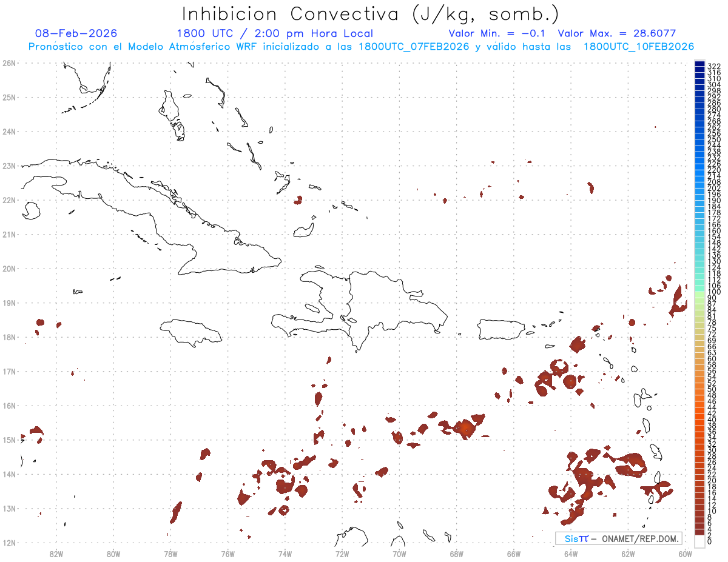Click the legend value "160"

click(714, 230)
